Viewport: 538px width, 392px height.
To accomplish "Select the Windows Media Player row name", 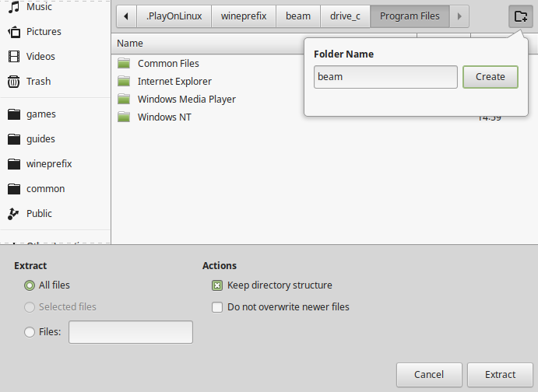I will [187, 99].
